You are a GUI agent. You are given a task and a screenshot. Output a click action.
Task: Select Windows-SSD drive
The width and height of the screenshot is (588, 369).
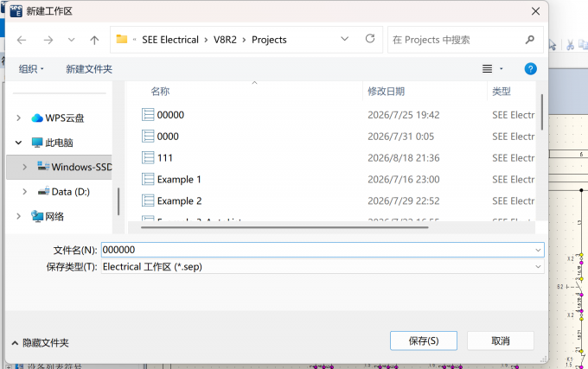click(x=74, y=167)
